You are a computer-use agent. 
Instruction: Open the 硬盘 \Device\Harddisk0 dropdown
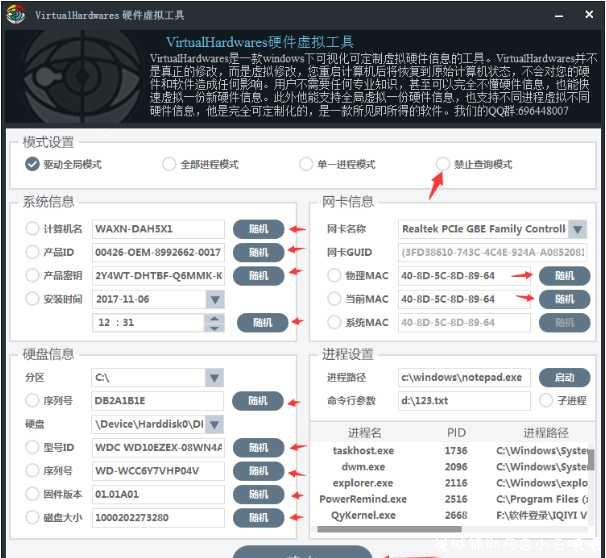coord(214,424)
